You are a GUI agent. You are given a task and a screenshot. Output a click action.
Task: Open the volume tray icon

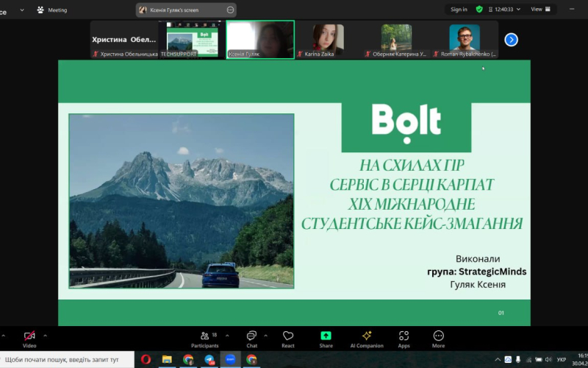548,360
